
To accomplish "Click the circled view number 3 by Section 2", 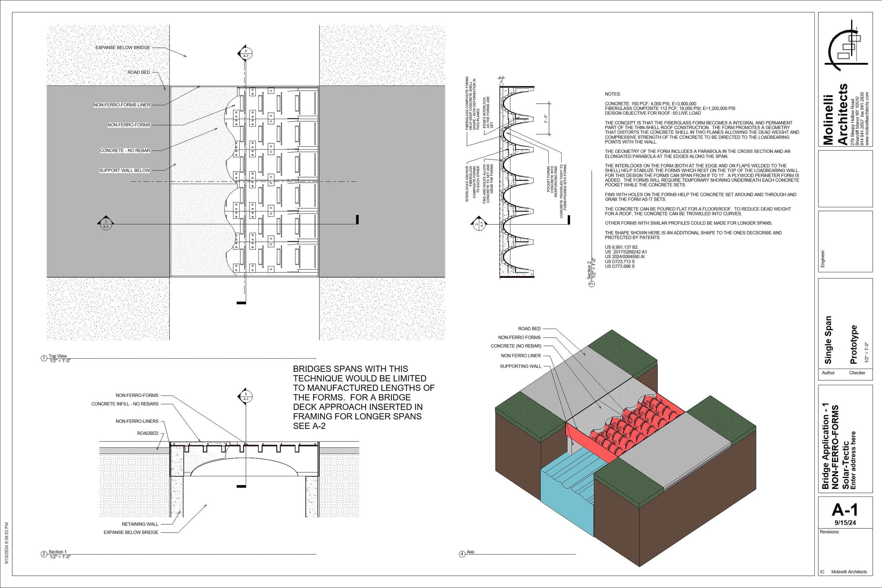I will tap(592, 283).
